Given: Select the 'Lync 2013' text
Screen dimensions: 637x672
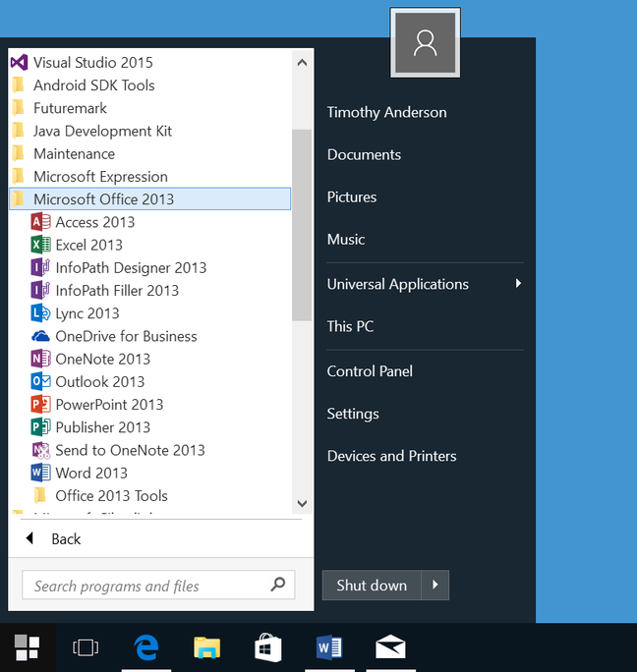Looking at the screenshot, I should pyautogui.click(x=87, y=313).
